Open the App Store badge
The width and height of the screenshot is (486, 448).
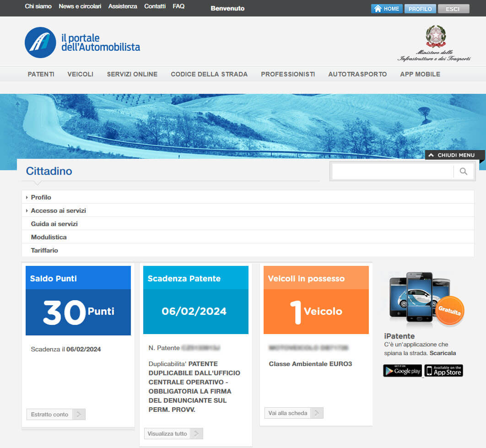click(443, 371)
